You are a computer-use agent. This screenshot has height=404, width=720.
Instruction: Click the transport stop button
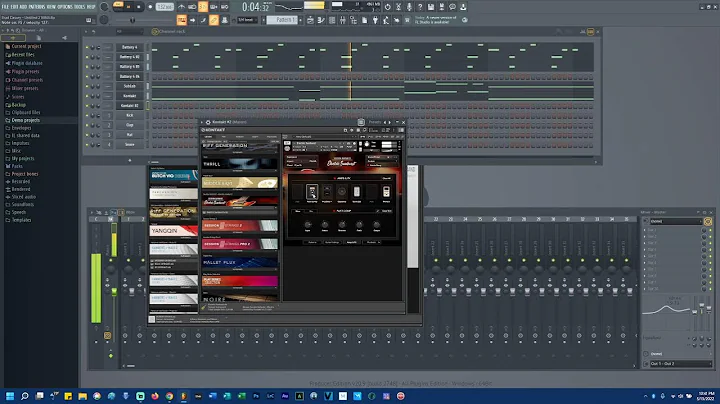coord(139,7)
